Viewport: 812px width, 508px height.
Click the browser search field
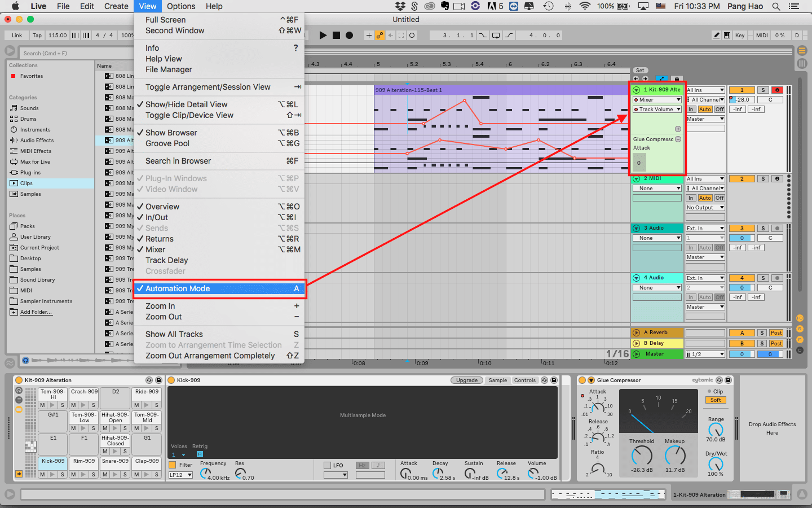(x=56, y=53)
